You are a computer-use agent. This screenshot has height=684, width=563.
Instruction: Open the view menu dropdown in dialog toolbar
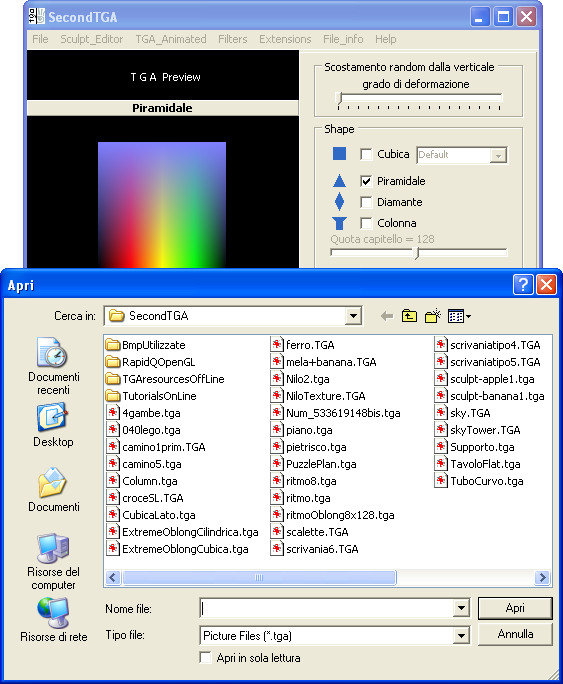(x=459, y=316)
